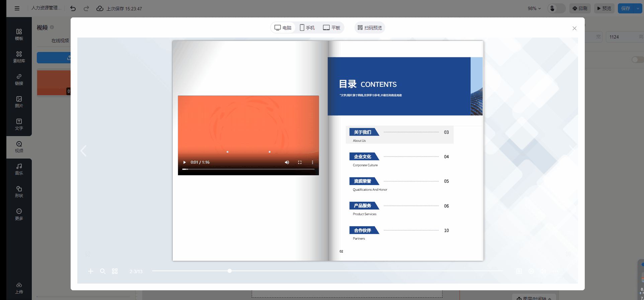This screenshot has height=300, width=644.
Task: Play the embedded video
Action: [x=184, y=162]
